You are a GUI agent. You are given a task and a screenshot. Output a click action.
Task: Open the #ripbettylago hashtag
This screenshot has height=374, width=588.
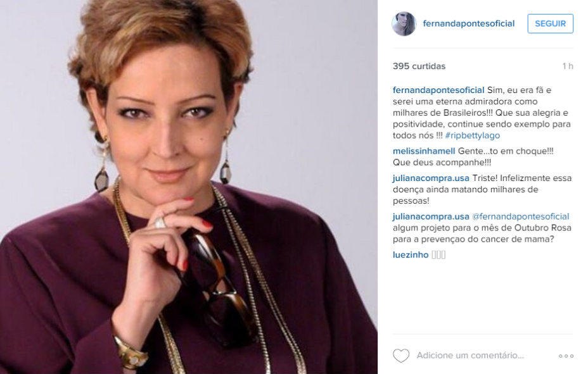pyautogui.click(x=473, y=135)
